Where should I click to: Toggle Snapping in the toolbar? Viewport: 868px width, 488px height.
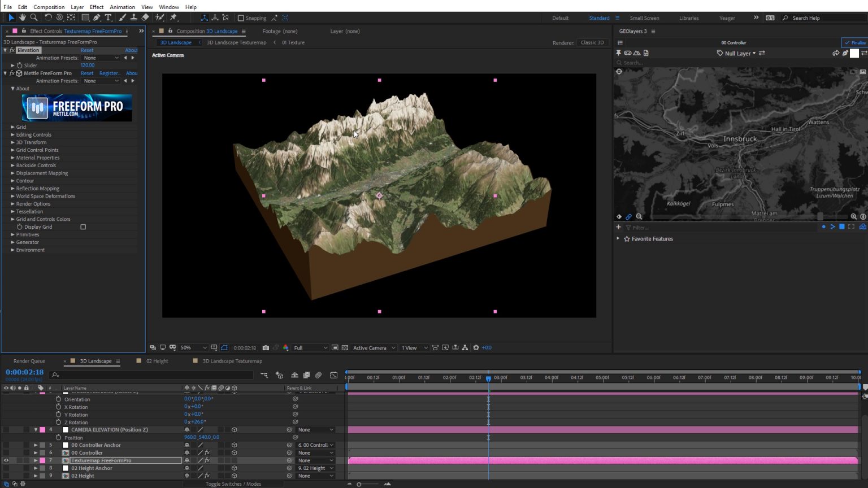point(242,18)
